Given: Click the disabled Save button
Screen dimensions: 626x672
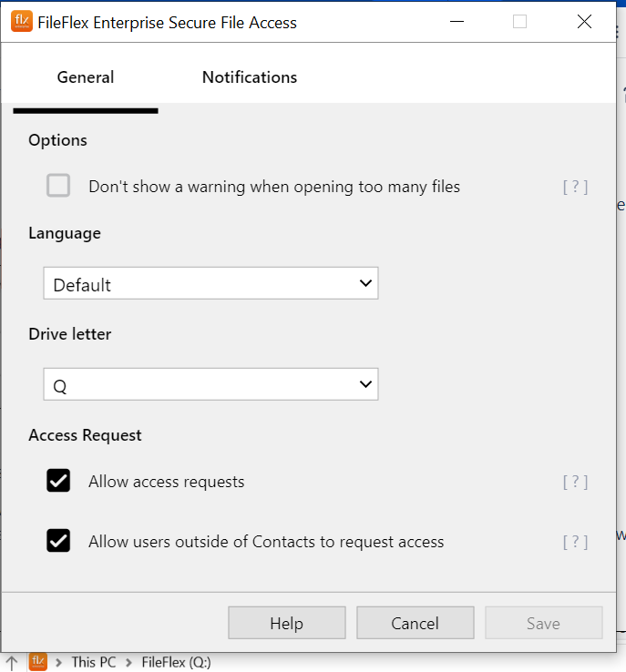Looking at the screenshot, I should (x=544, y=623).
